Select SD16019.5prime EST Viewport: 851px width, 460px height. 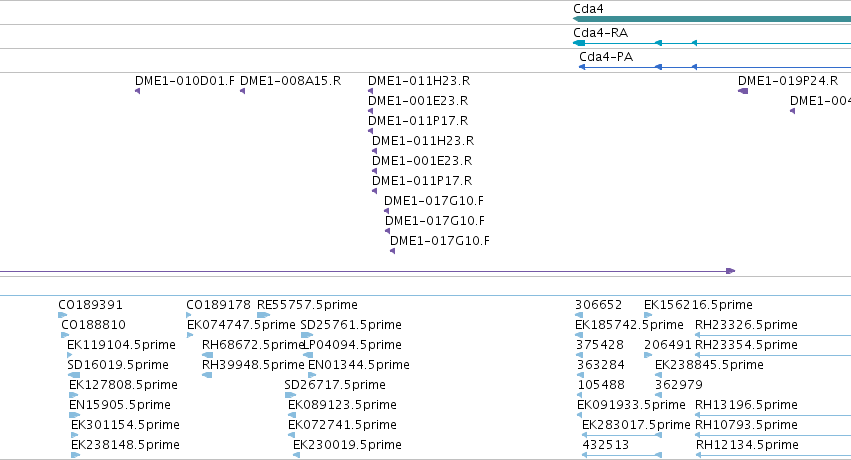(118, 365)
